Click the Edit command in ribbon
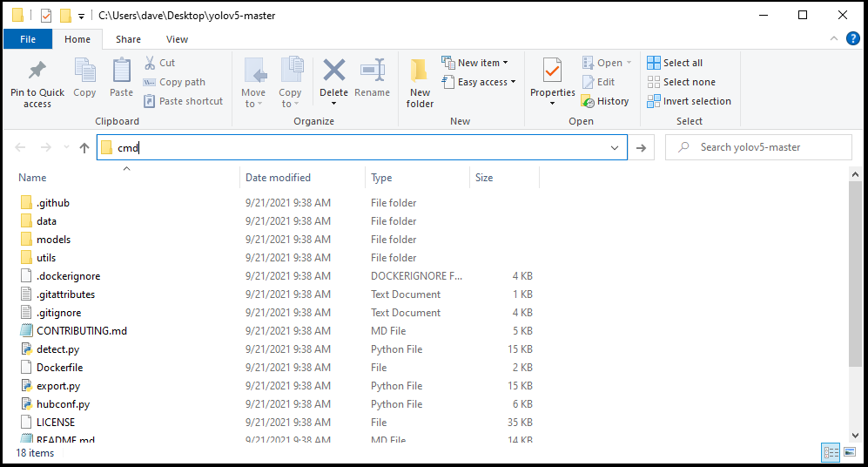Viewport: 868px width, 467px height. [x=598, y=82]
